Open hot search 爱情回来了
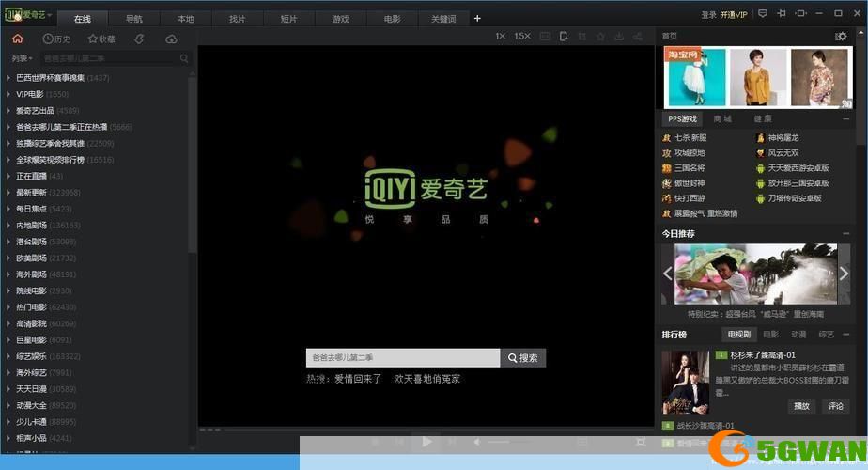 tap(358, 379)
